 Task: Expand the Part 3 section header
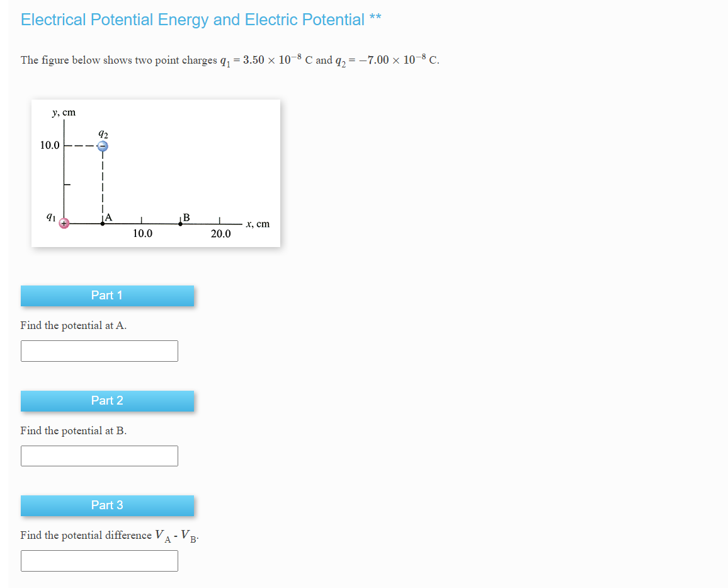click(107, 505)
